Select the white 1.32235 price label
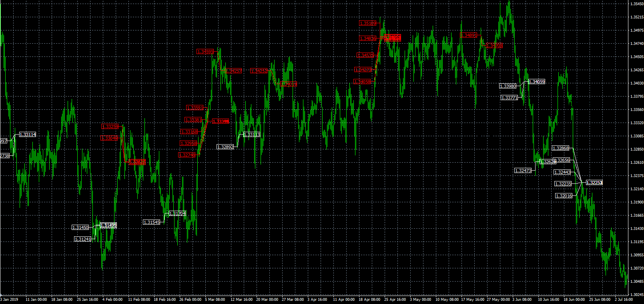 [563, 184]
